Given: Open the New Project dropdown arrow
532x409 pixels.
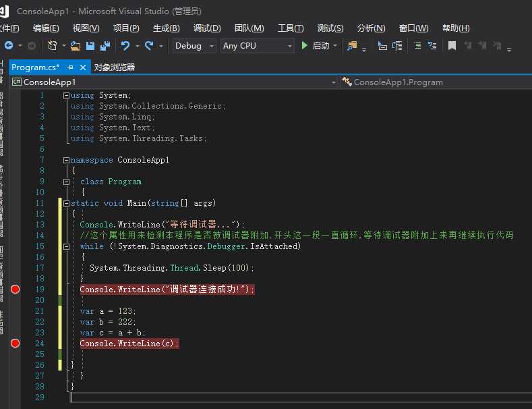Looking at the screenshot, I should tap(64, 45).
